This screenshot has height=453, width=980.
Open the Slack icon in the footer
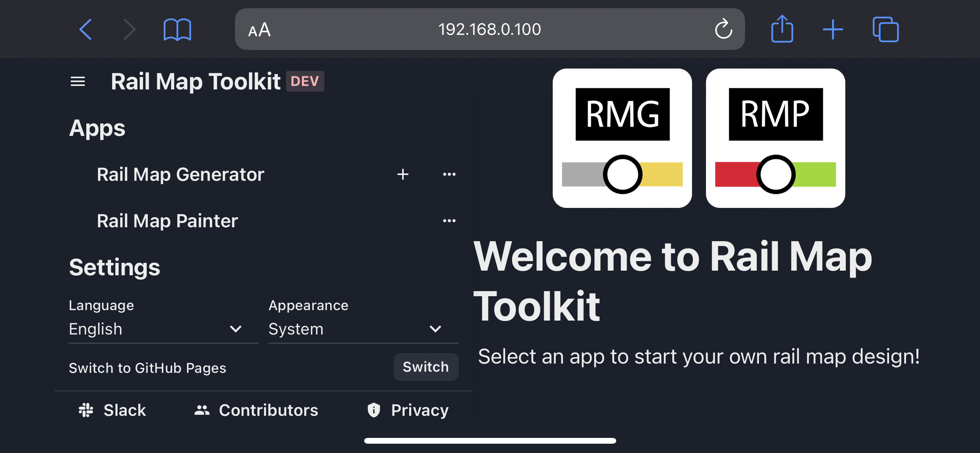click(86, 410)
